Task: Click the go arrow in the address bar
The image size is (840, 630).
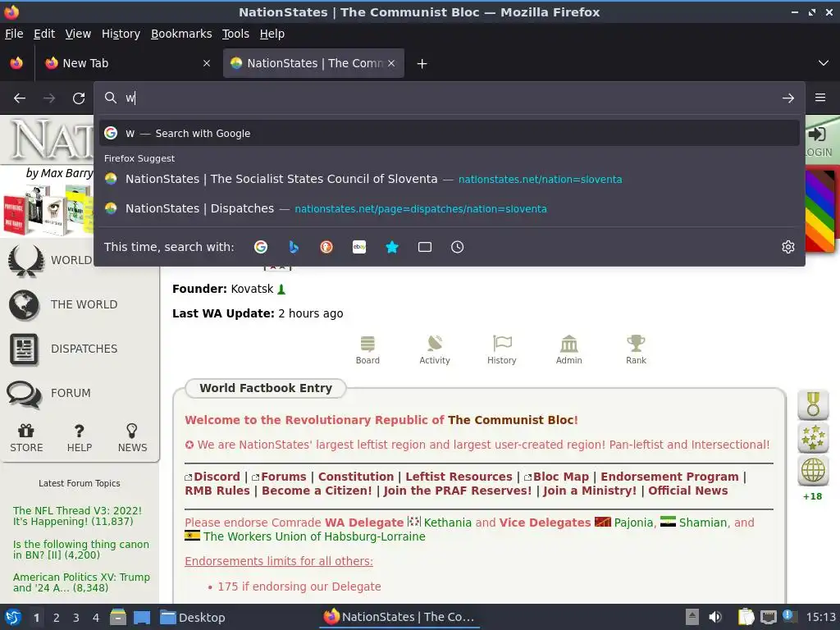Action: point(788,98)
